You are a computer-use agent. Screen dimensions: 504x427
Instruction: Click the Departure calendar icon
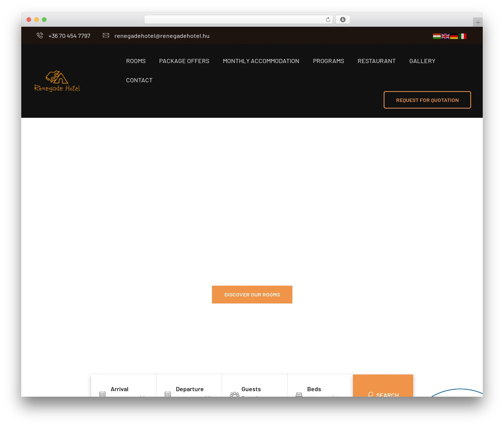(x=168, y=394)
